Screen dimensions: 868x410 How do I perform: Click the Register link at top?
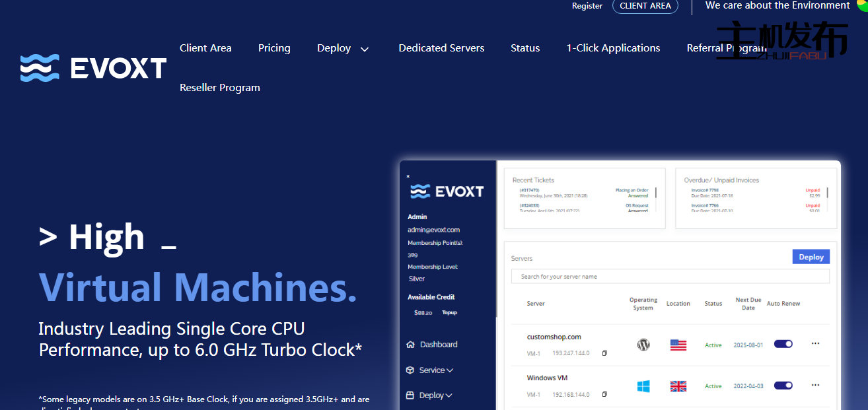coord(587,6)
